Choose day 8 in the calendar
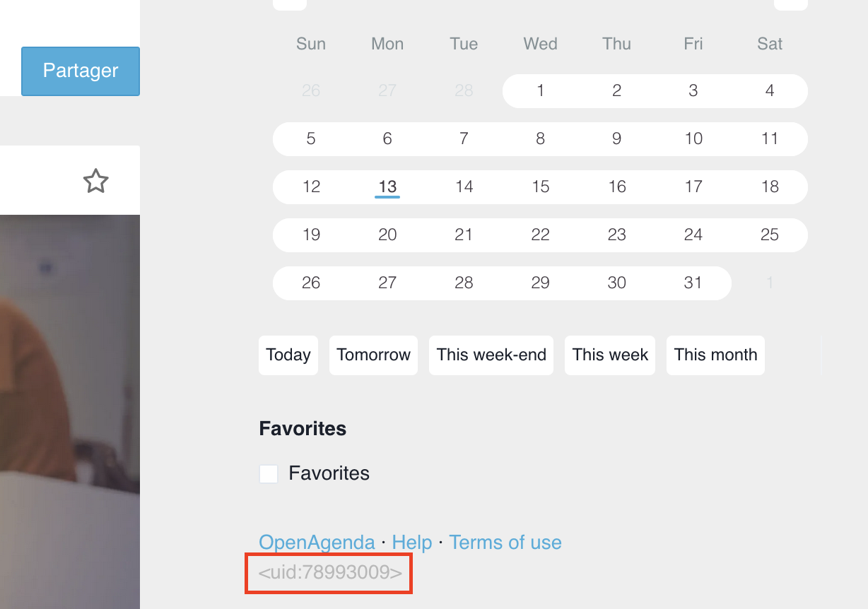The width and height of the screenshot is (868, 609). tap(541, 138)
